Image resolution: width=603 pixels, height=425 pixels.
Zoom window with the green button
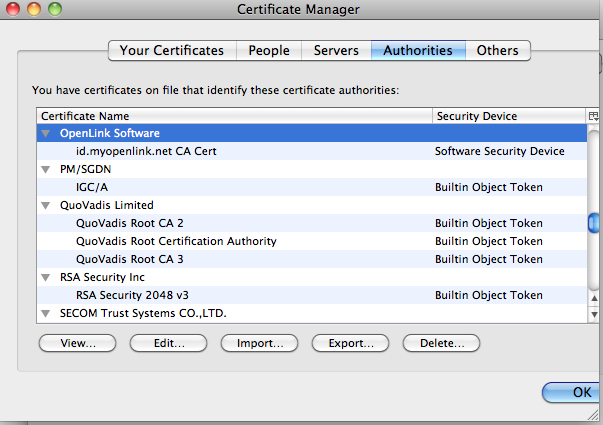click(x=55, y=9)
